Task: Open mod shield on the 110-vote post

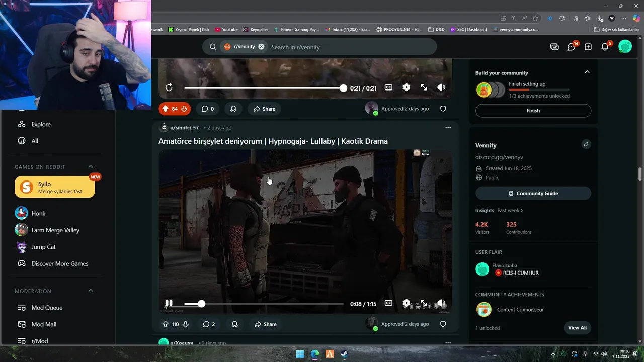Action: [x=443, y=324]
